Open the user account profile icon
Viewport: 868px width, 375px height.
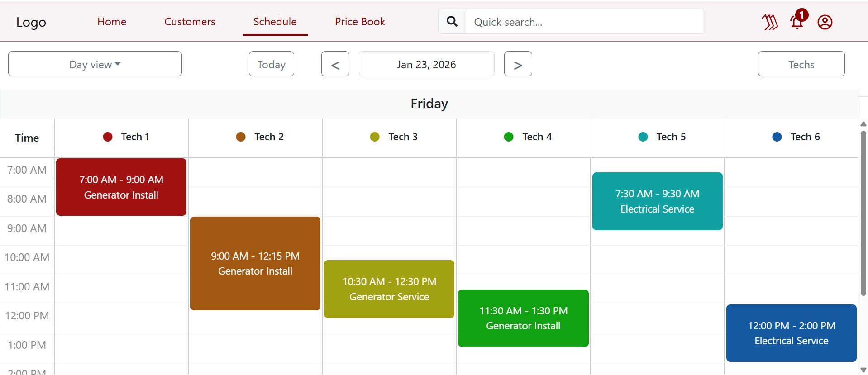coord(825,22)
